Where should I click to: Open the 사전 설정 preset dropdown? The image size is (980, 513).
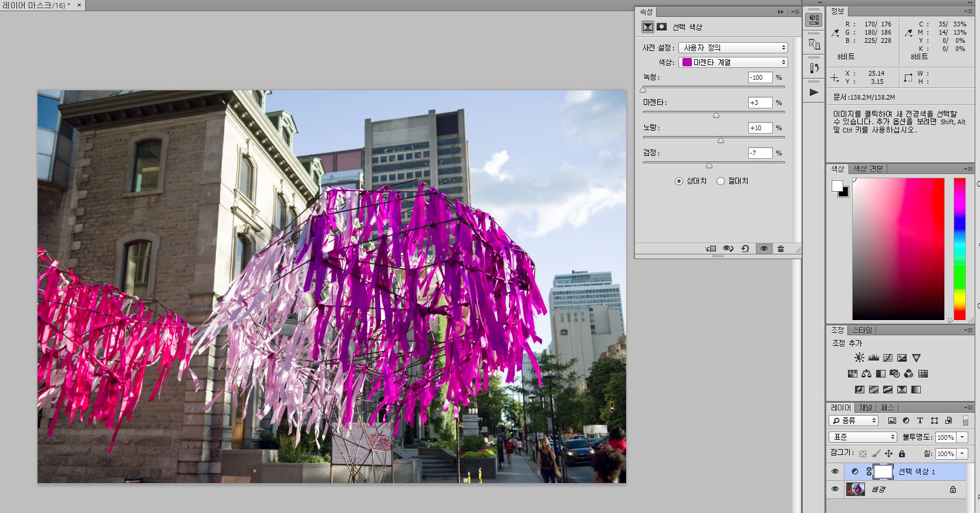(733, 47)
